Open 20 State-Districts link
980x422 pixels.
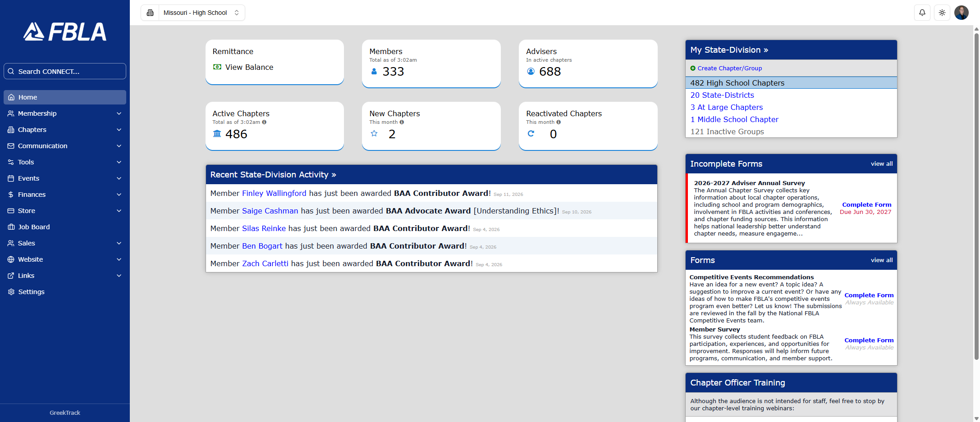point(722,95)
